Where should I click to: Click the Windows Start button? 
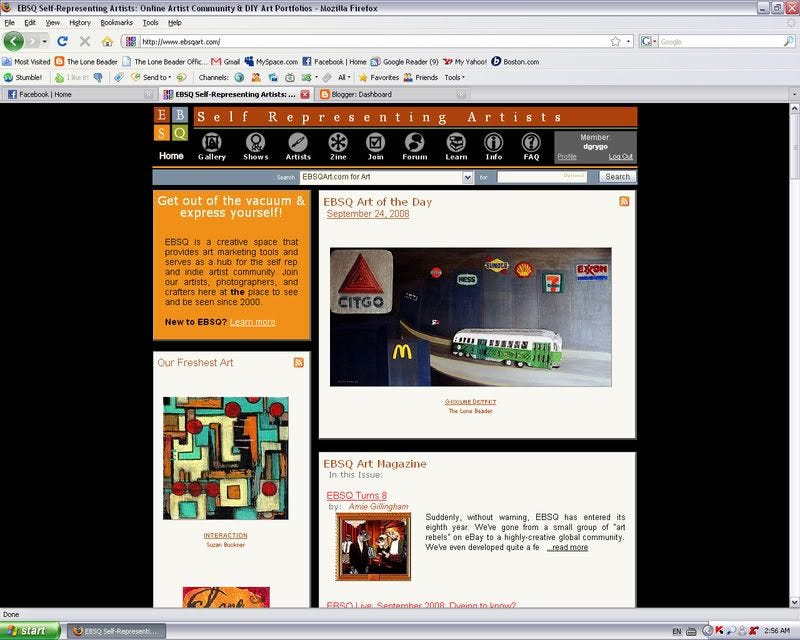click(30, 631)
